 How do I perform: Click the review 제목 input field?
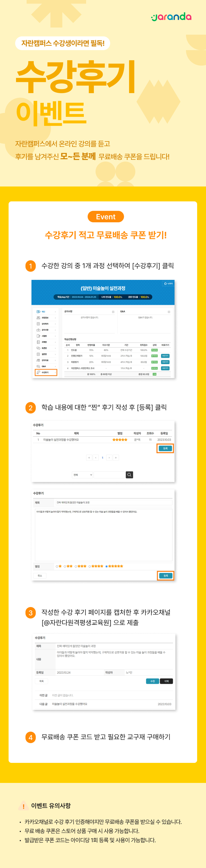coord(114,502)
